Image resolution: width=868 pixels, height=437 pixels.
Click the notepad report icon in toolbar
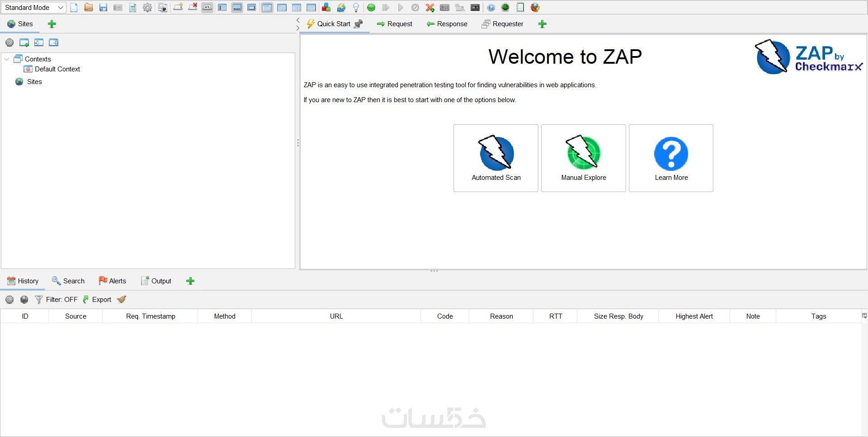(x=520, y=8)
